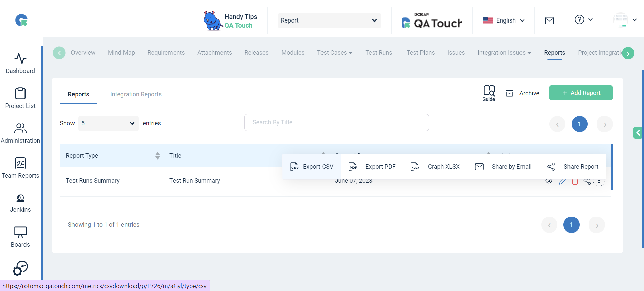Switch to the Integration Reports sub-tab
The width and height of the screenshot is (644, 291).
(x=136, y=94)
